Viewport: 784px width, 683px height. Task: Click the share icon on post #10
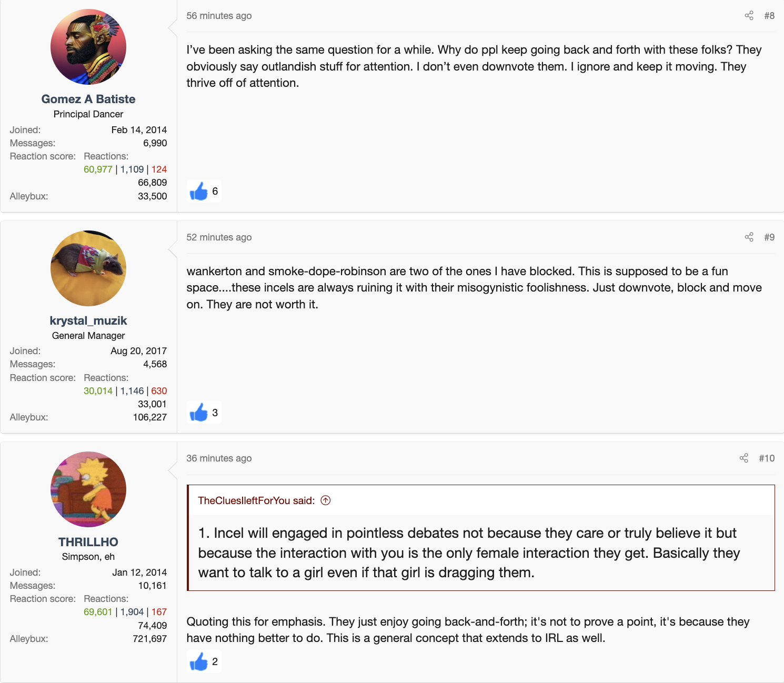coord(743,458)
